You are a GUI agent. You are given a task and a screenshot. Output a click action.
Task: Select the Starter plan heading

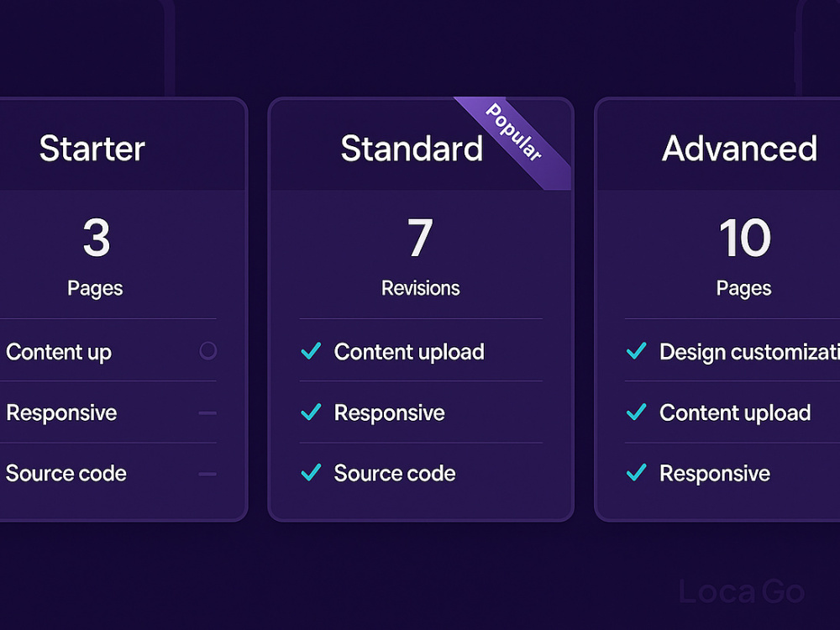coord(92,149)
